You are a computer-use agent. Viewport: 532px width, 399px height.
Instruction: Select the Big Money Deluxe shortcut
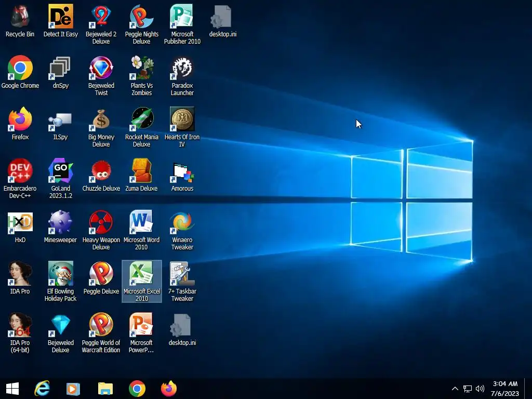(x=101, y=127)
